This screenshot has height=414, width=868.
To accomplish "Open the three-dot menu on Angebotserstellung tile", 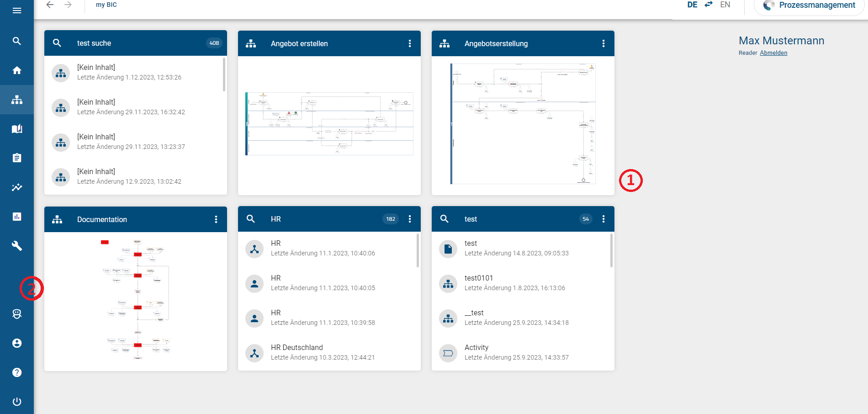I will click(603, 43).
